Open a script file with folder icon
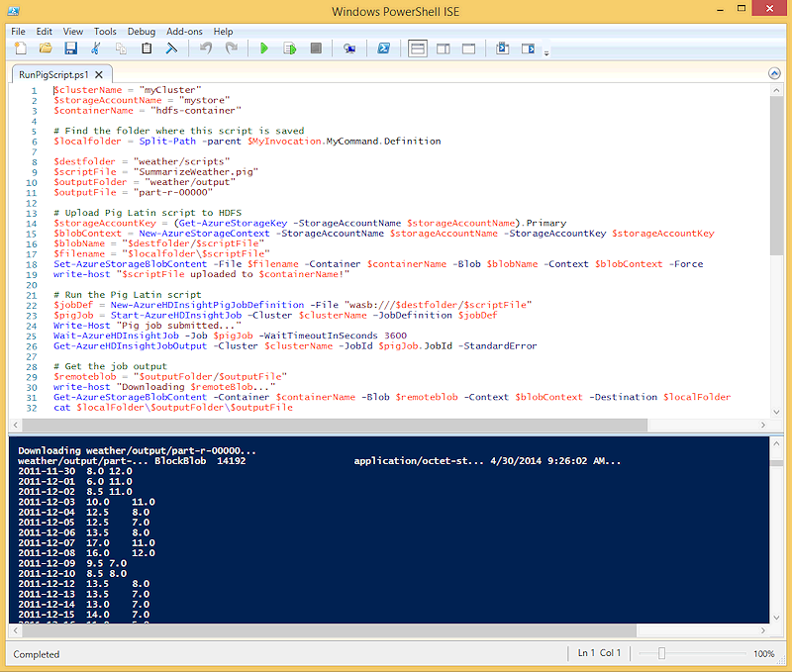Viewport: 792px width, 672px height. [x=45, y=48]
